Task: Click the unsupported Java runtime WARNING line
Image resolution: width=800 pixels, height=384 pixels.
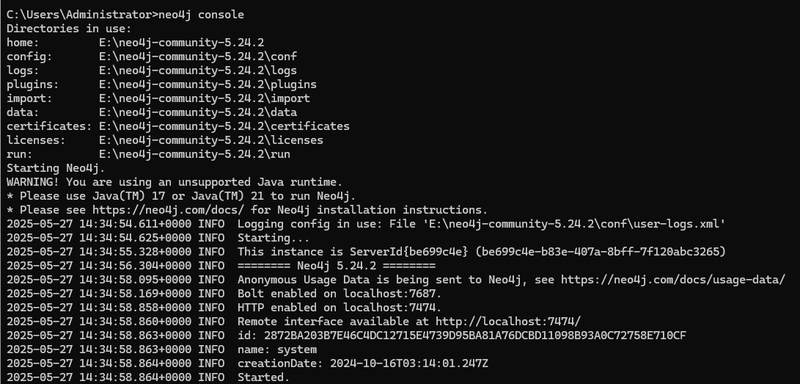Action: tap(174, 182)
